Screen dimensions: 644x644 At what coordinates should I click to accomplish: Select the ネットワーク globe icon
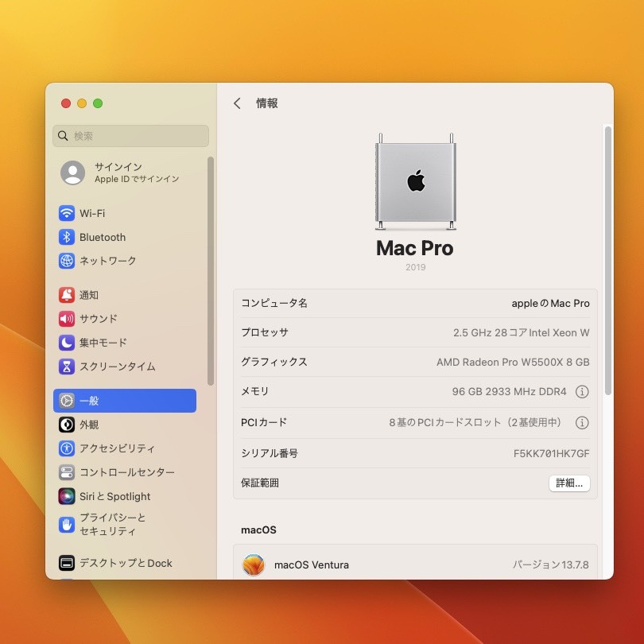pyautogui.click(x=67, y=261)
